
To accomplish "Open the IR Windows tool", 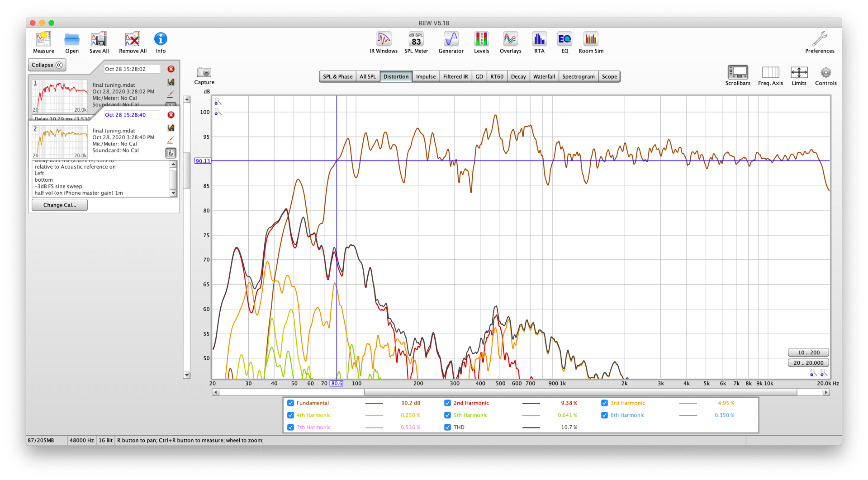I will [x=384, y=40].
